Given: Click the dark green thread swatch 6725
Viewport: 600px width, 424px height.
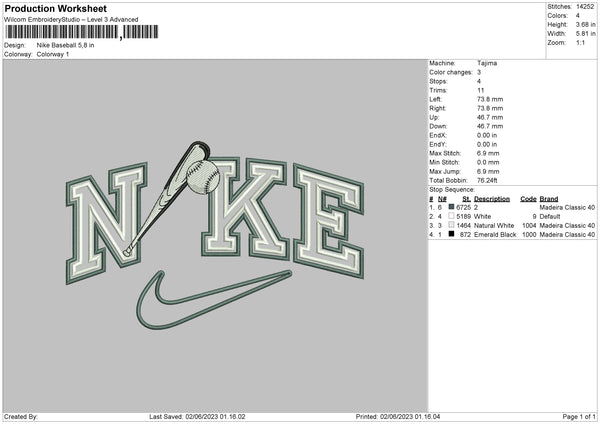Looking at the screenshot, I should click(452, 207).
